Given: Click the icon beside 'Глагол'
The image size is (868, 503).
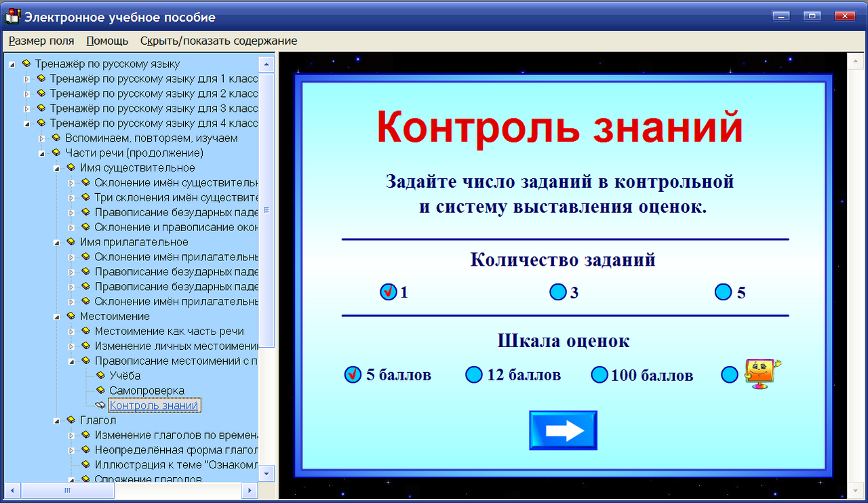Looking at the screenshot, I should tap(70, 420).
